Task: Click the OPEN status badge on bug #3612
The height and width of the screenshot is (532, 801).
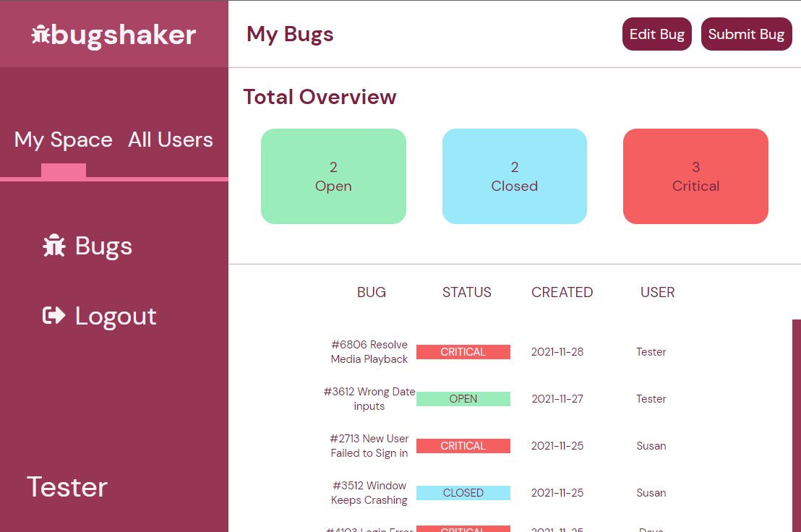Action: [463, 398]
